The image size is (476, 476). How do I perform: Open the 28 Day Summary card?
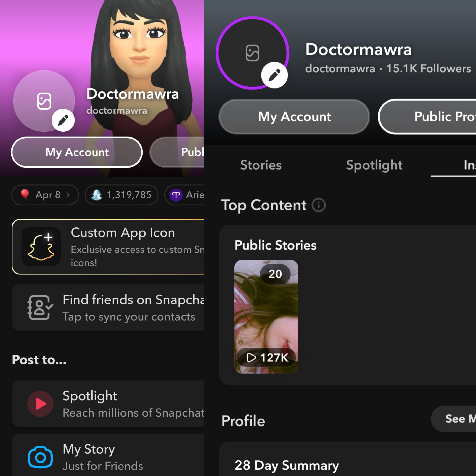[x=348, y=459]
